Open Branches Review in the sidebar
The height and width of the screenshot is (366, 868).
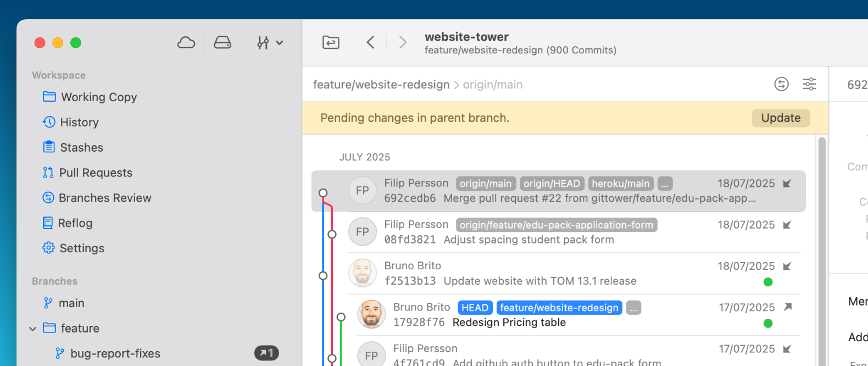(104, 198)
